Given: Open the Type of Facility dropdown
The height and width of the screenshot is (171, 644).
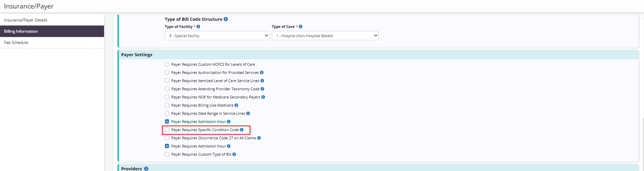Looking at the screenshot, I should click(x=217, y=36).
